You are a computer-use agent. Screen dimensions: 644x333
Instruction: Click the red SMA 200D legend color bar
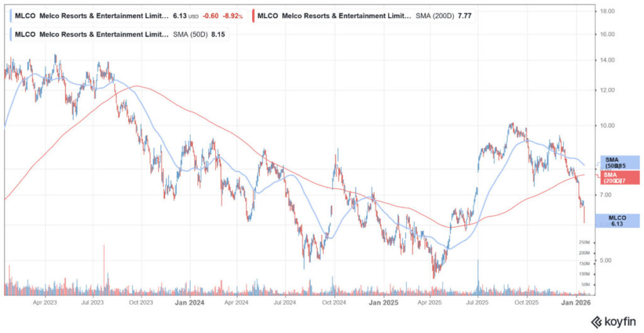click(x=252, y=14)
